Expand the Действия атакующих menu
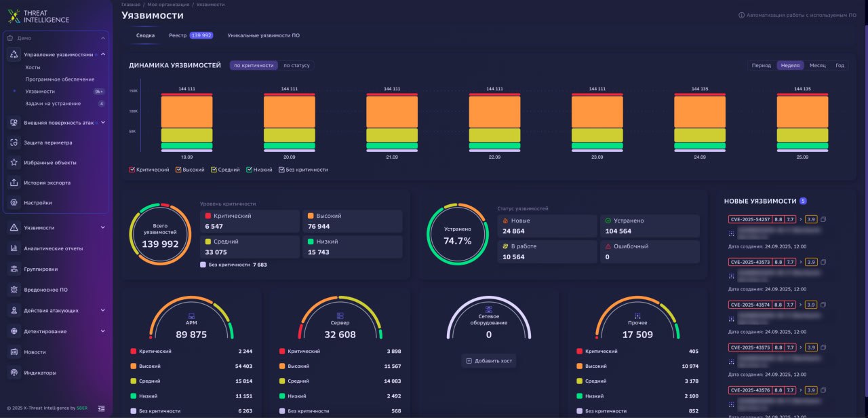 click(x=103, y=311)
